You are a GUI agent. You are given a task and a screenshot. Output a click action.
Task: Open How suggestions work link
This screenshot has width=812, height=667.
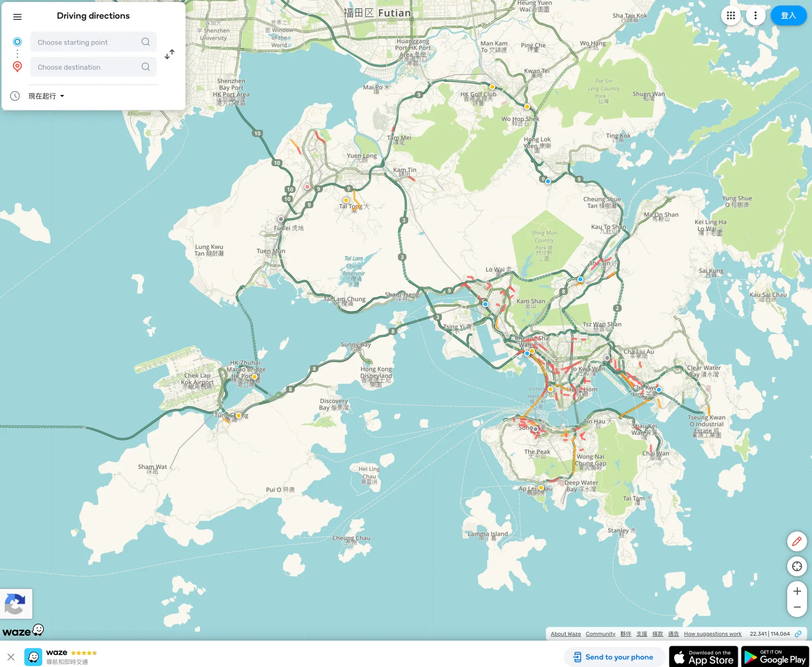pos(713,634)
